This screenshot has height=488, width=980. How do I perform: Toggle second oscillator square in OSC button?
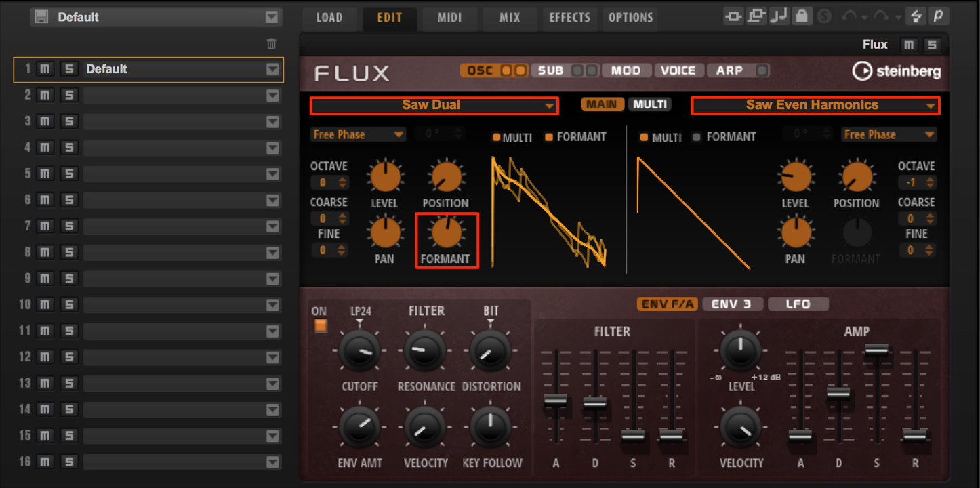520,70
